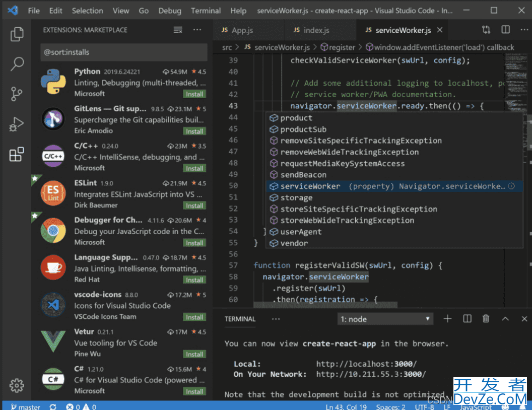
Task: Open the Edit menu
Action: 55,11
